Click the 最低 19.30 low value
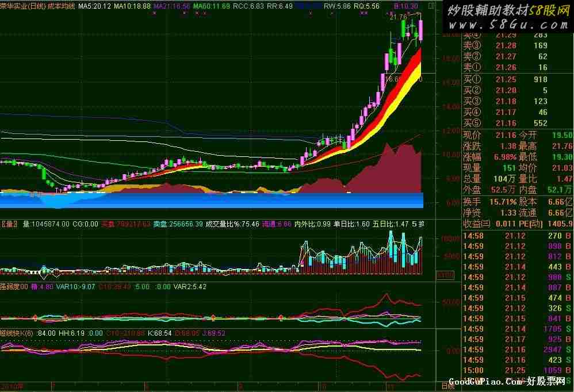Viewport: 574px width, 392px height. (x=545, y=157)
